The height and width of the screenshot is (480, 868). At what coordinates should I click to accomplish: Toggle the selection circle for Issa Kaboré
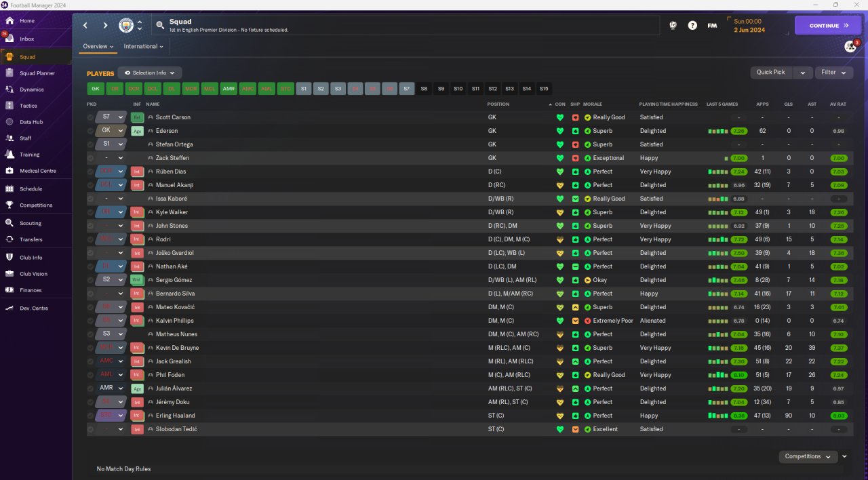91,199
